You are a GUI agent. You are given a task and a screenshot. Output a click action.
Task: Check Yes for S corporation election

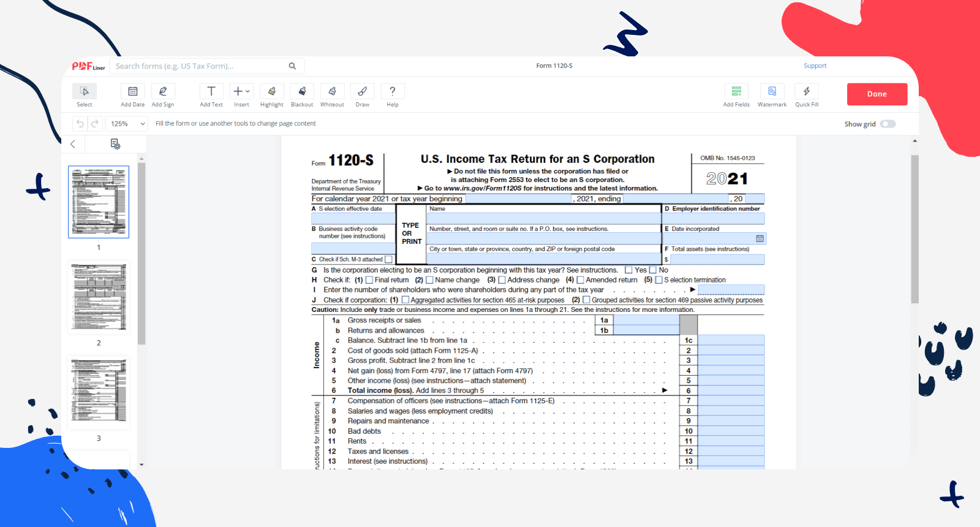pos(628,270)
